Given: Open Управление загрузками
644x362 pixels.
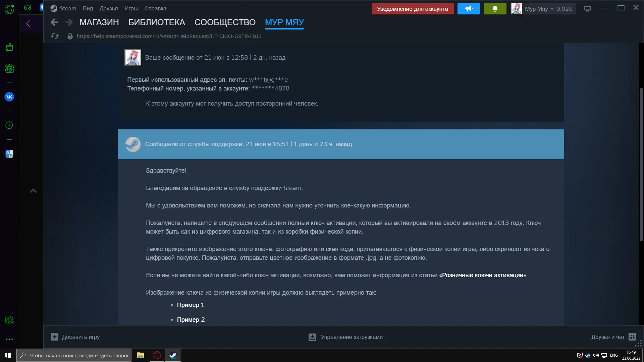Looking at the screenshot, I should point(352,337).
